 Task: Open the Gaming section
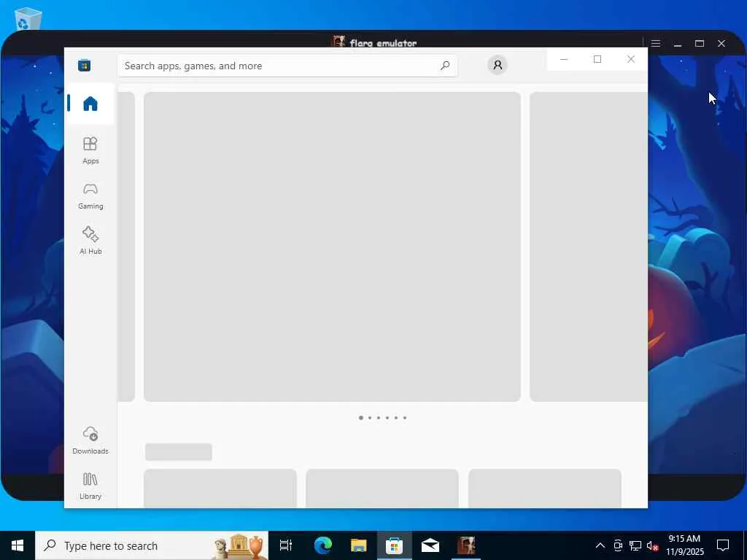click(90, 195)
